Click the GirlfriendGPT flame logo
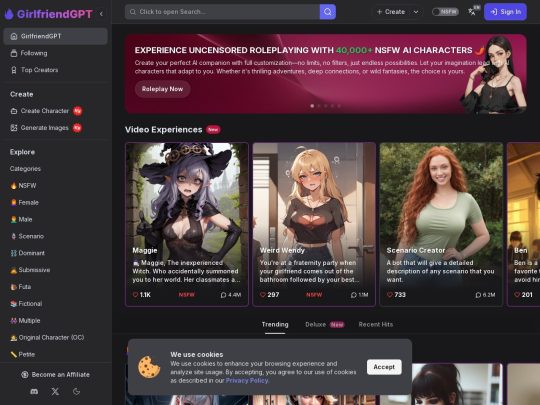540x405 pixels. pyautogui.click(x=9, y=14)
